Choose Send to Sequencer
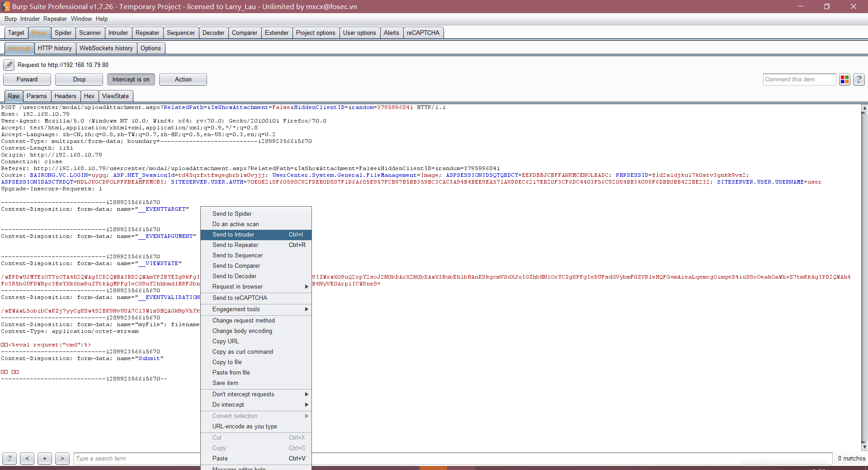 [256, 256]
